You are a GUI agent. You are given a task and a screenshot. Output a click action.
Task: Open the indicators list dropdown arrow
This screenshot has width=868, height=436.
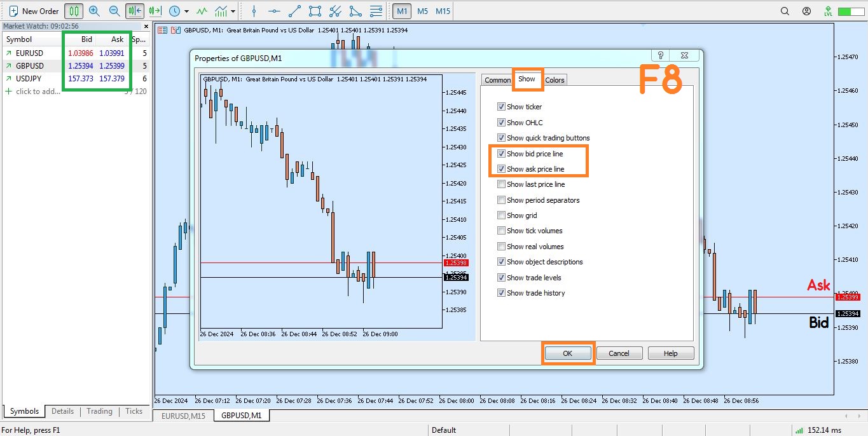(x=233, y=11)
